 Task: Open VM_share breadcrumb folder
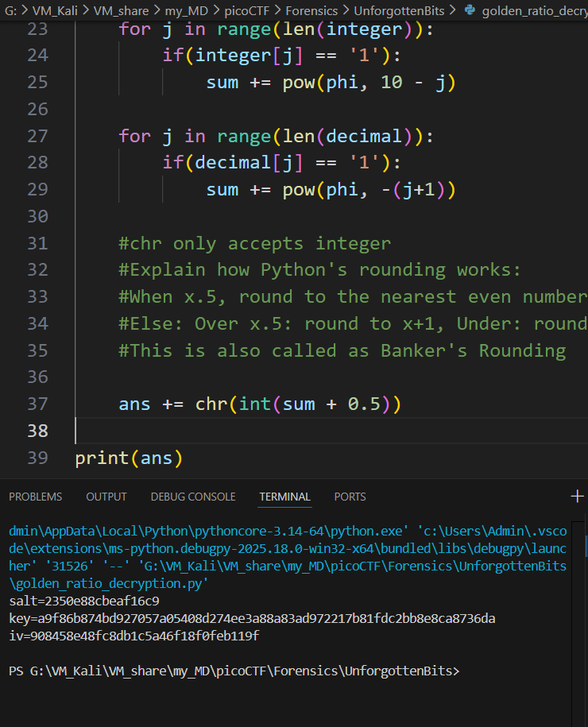pos(121,10)
